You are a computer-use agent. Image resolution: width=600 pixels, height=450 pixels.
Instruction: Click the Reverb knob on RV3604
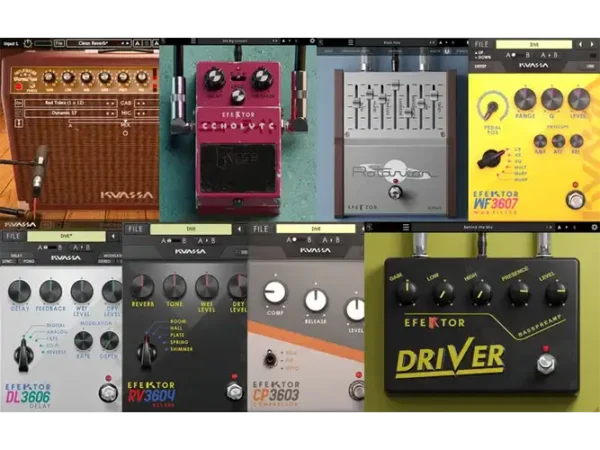pyautogui.click(x=143, y=286)
